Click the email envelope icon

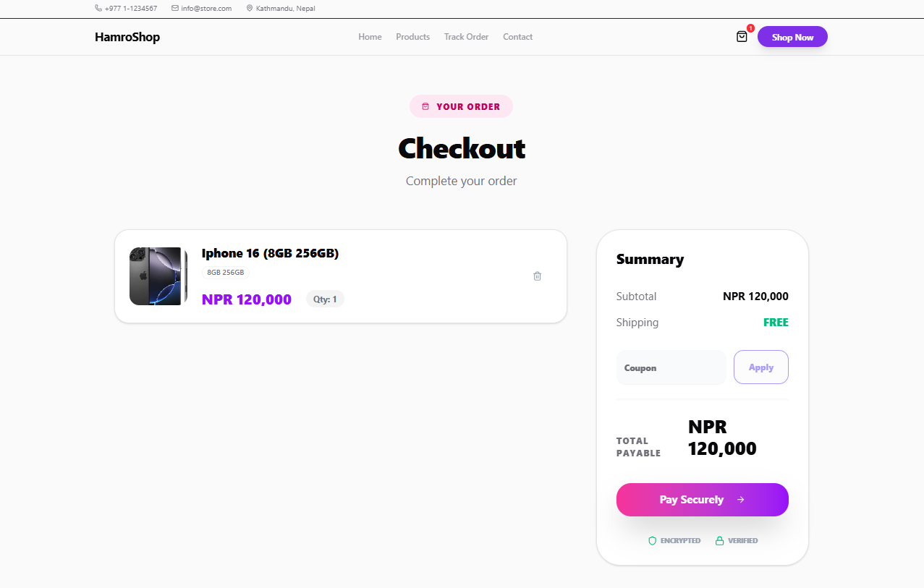pos(175,9)
